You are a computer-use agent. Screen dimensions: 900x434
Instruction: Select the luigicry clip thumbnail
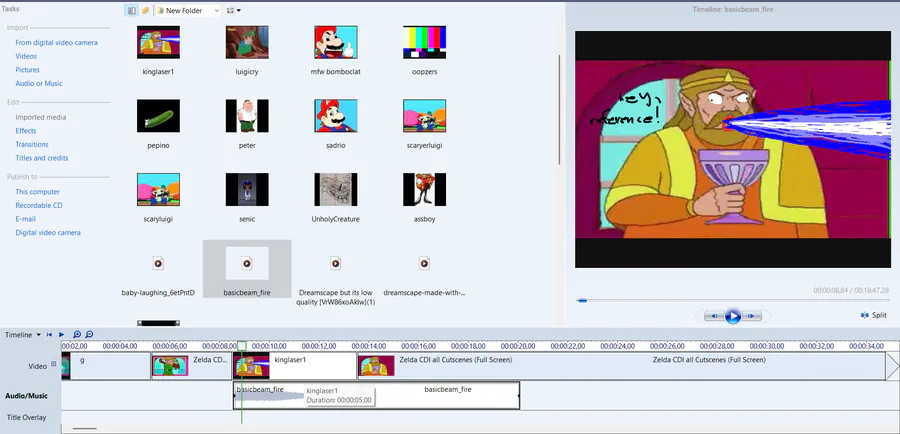coord(247,42)
